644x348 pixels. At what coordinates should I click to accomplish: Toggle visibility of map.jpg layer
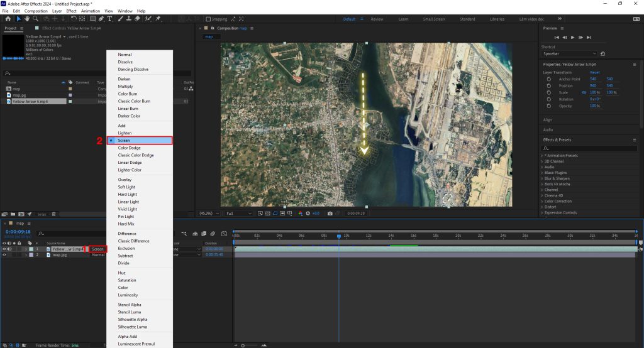pyautogui.click(x=4, y=255)
